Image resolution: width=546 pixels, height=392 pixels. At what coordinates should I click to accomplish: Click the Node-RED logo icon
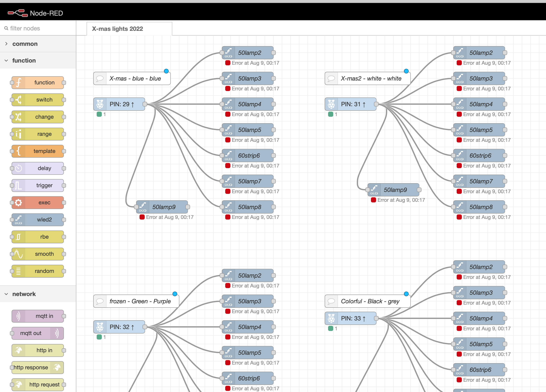(18, 13)
